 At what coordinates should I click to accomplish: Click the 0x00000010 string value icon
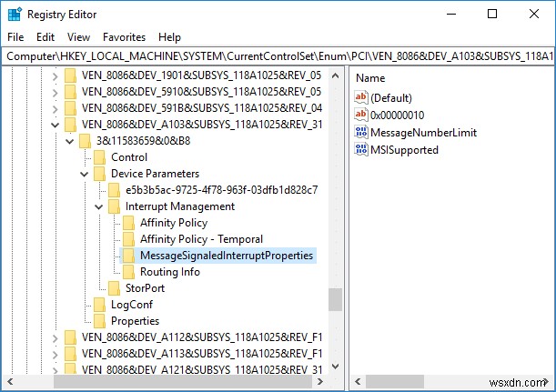[x=361, y=115]
